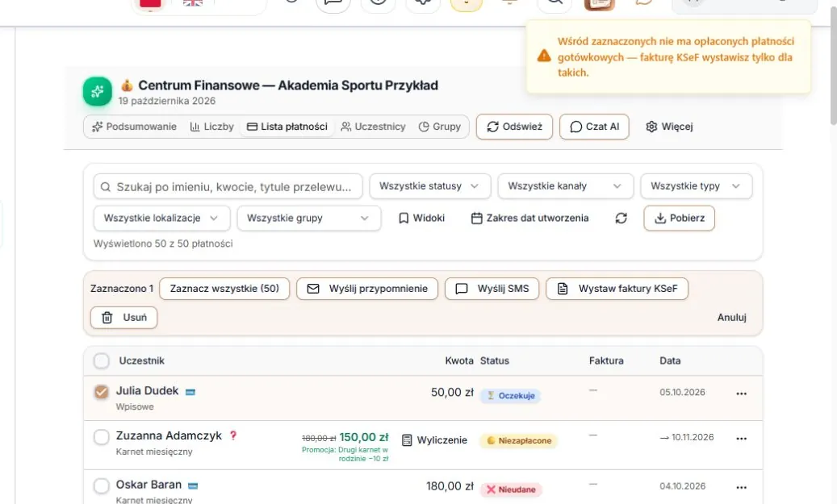
Task: Click the green AI sparkle logo icon
Action: pyautogui.click(x=97, y=92)
